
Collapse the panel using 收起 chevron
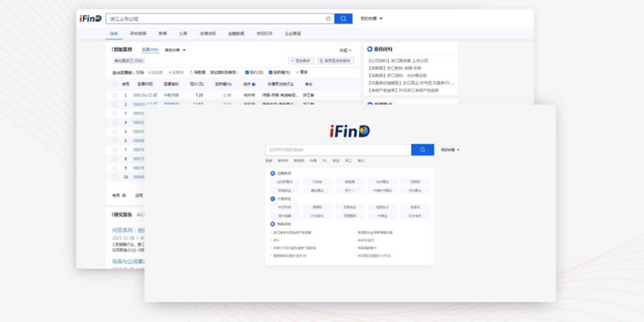346,50
